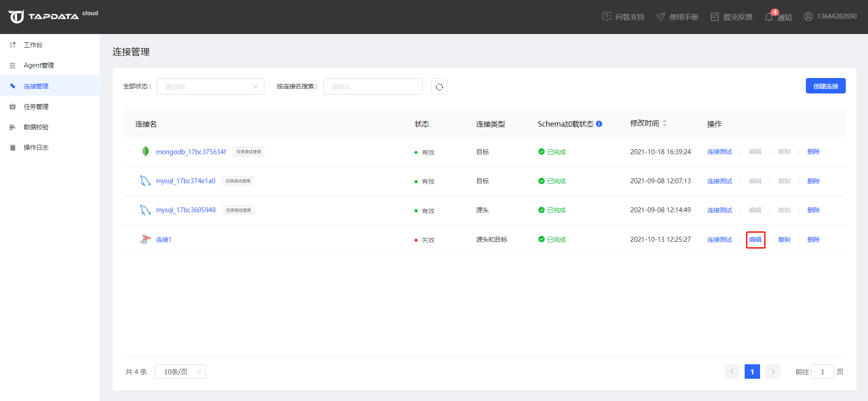Click the 创建连接 button
The height and width of the screenshot is (401, 868).
pos(825,86)
